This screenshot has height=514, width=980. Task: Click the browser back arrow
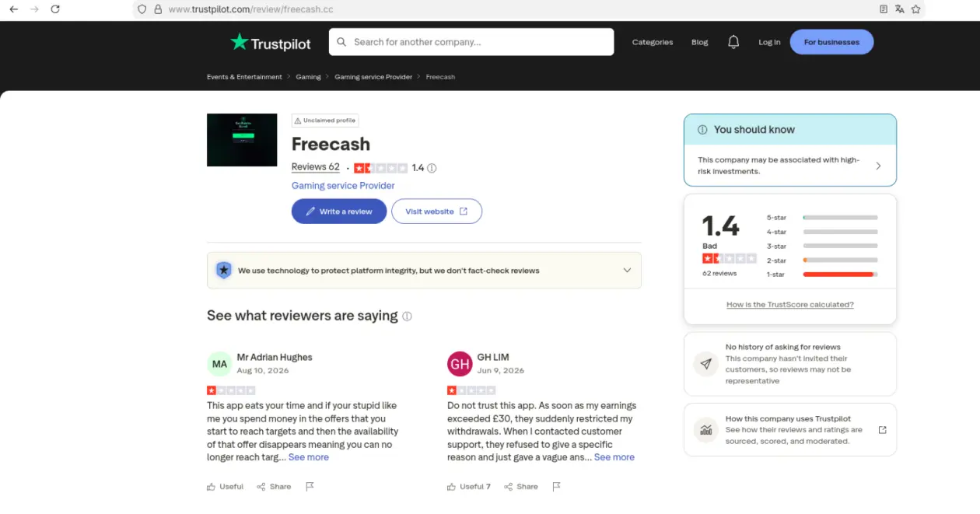click(13, 9)
